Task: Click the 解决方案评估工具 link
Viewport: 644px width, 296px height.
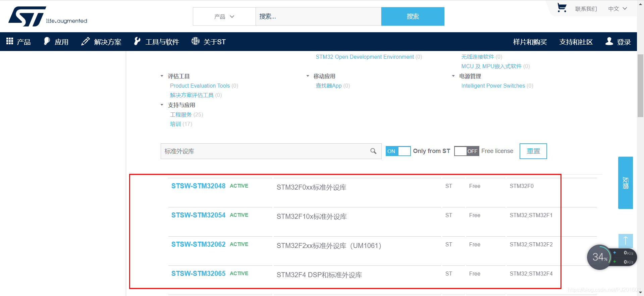Action: coord(192,95)
